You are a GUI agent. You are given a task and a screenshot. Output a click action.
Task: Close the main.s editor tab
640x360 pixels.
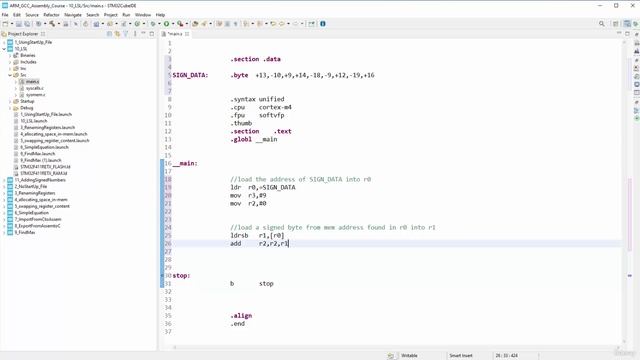click(x=187, y=34)
